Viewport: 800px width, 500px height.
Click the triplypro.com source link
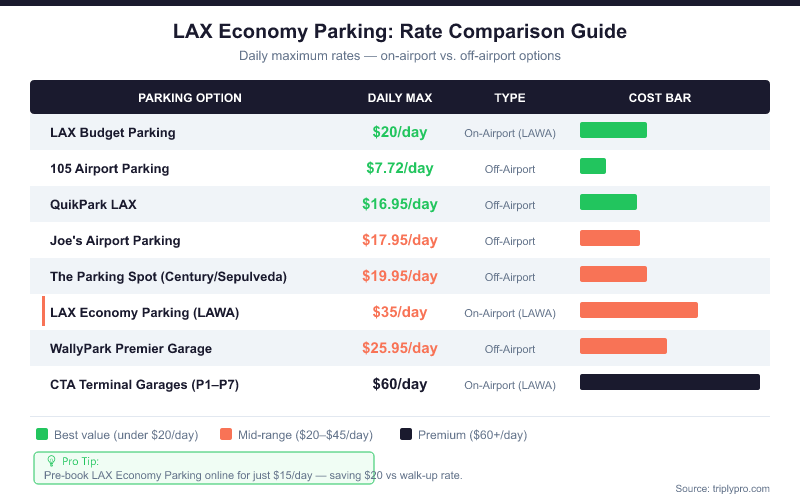(x=722, y=488)
